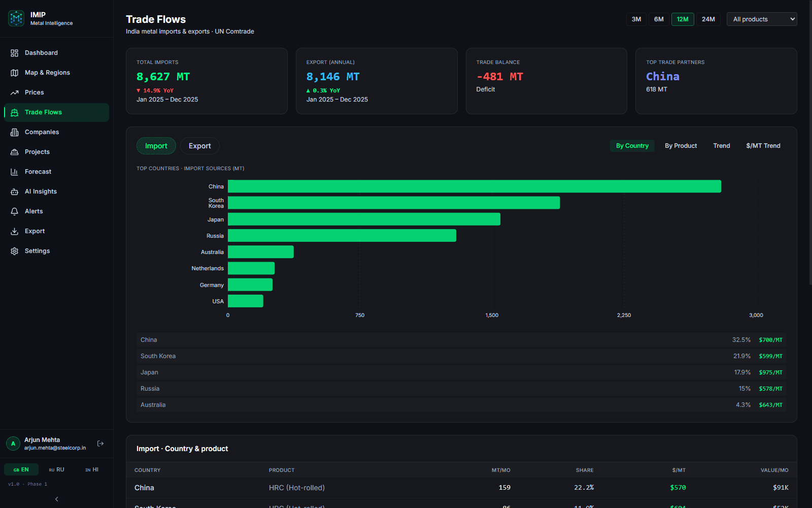The width and height of the screenshot is (812, 508).
Task: Switch to the Export toggle
Action: (x=199, y=146)
